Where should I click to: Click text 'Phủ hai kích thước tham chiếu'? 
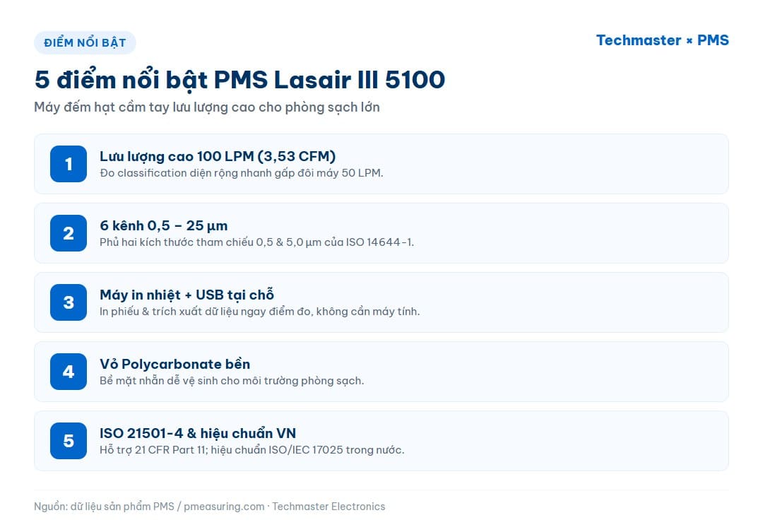(x=177, y=242)
